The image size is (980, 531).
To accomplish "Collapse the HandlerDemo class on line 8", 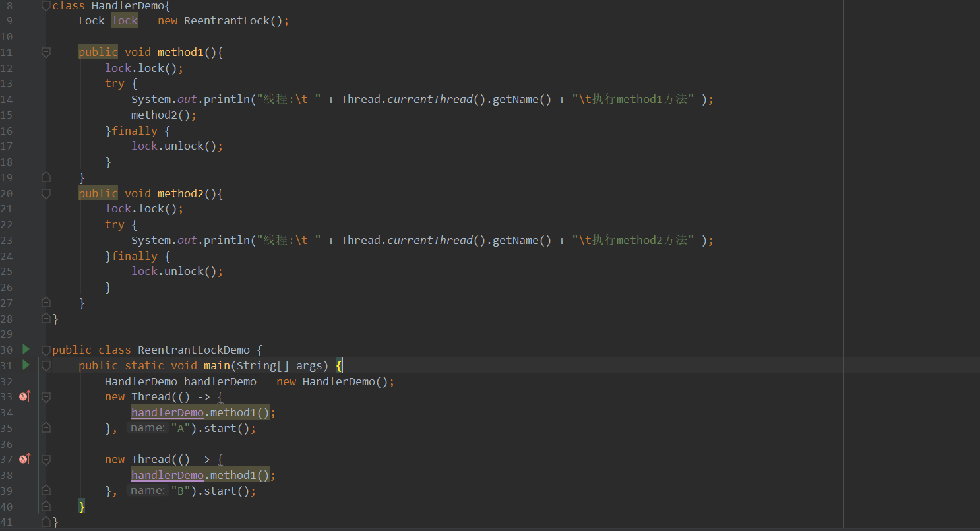I will click(x=46, y=5).
